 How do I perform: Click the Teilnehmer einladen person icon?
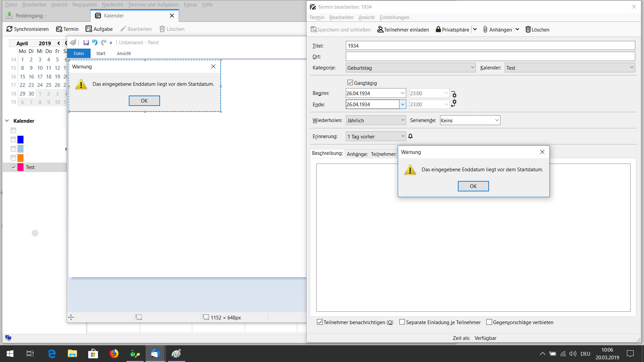click(380, 29)
